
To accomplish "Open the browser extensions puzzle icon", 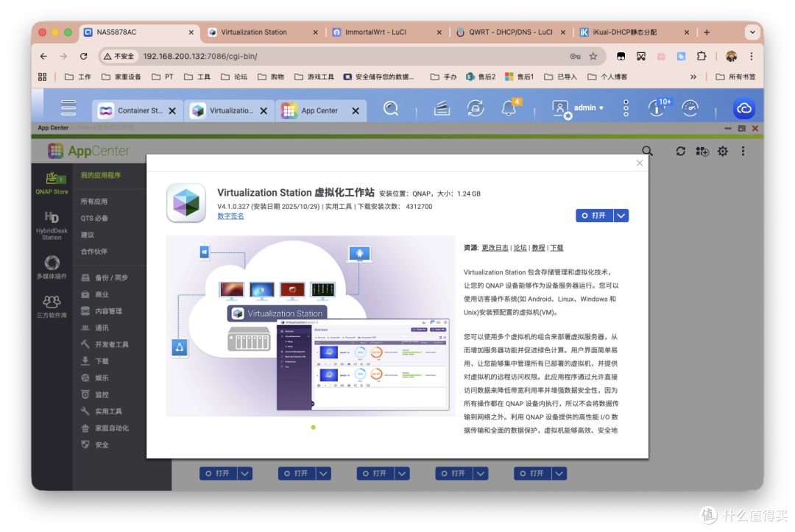I will pyautogui.click(x=702, y=56).
